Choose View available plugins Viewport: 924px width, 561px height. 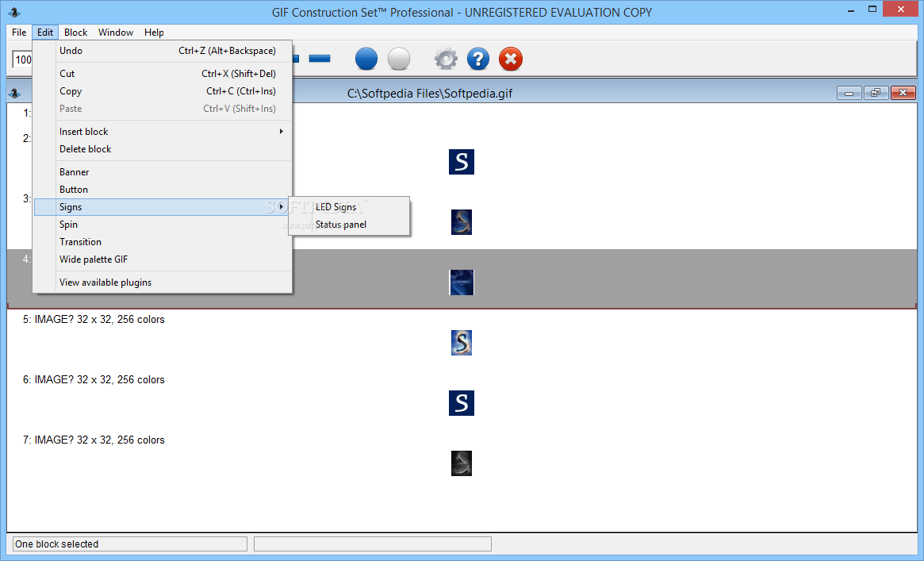point(163,282)
